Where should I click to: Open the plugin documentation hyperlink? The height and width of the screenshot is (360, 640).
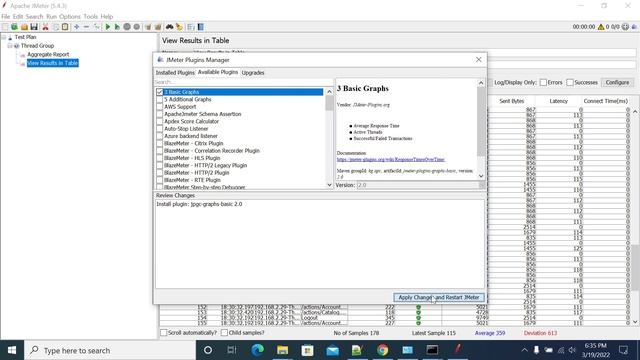[x=391, y=160]
